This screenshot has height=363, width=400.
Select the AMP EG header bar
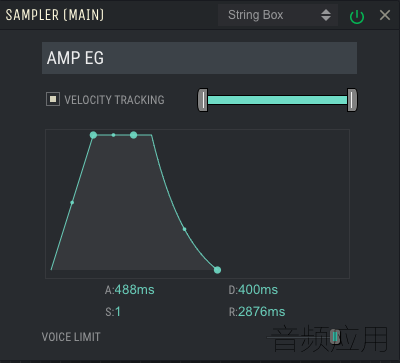[199, 58]
